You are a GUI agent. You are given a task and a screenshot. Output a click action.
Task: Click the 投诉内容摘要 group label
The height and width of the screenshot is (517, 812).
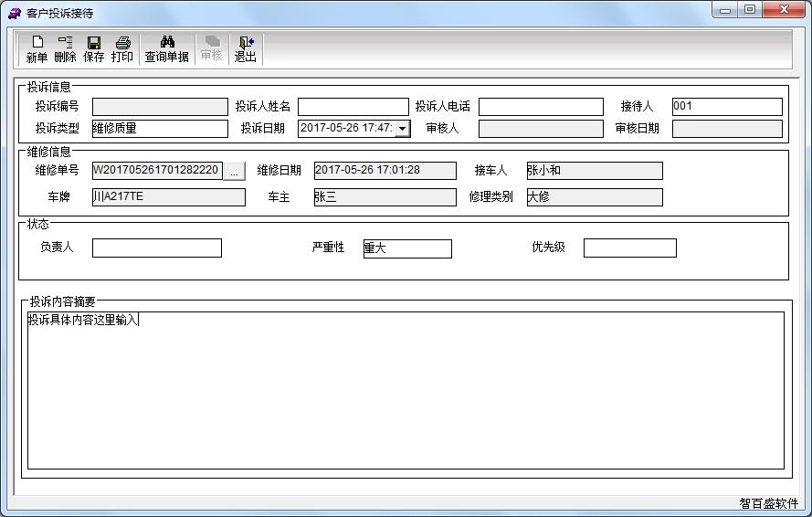click(x=63, y=301)
